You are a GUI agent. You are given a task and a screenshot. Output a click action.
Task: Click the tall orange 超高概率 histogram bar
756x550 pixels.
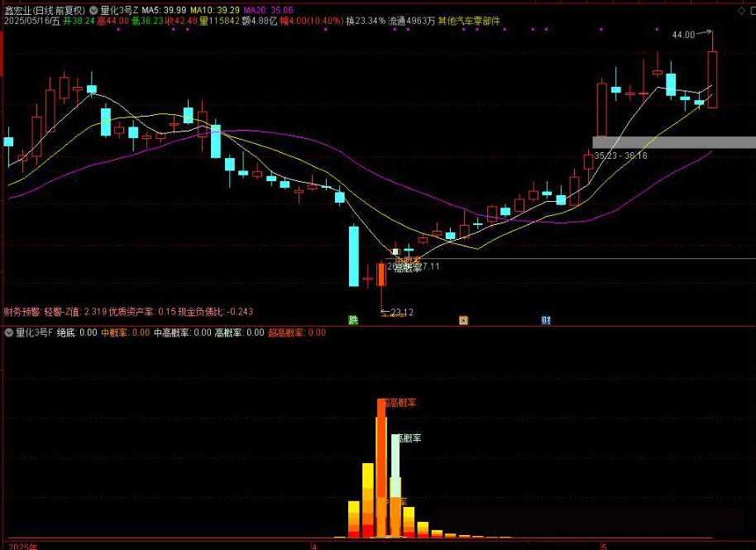[381, 471]
